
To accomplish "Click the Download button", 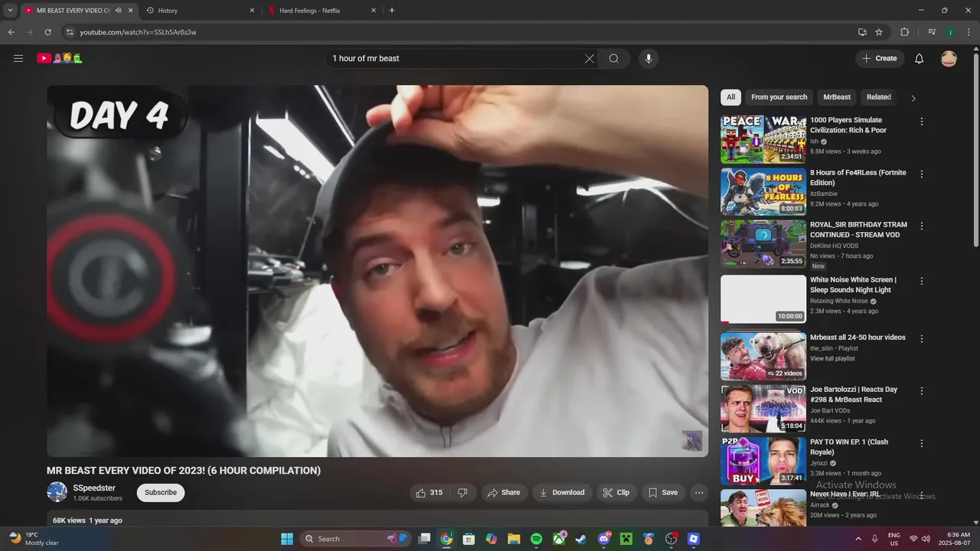I will tap(562, 493).
